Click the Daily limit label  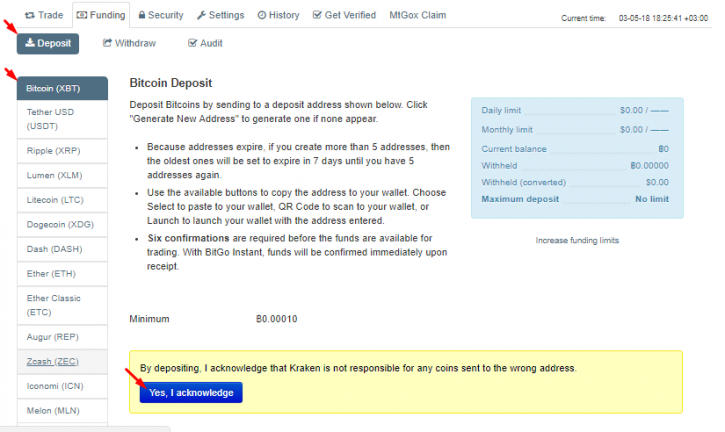point(501,110)
